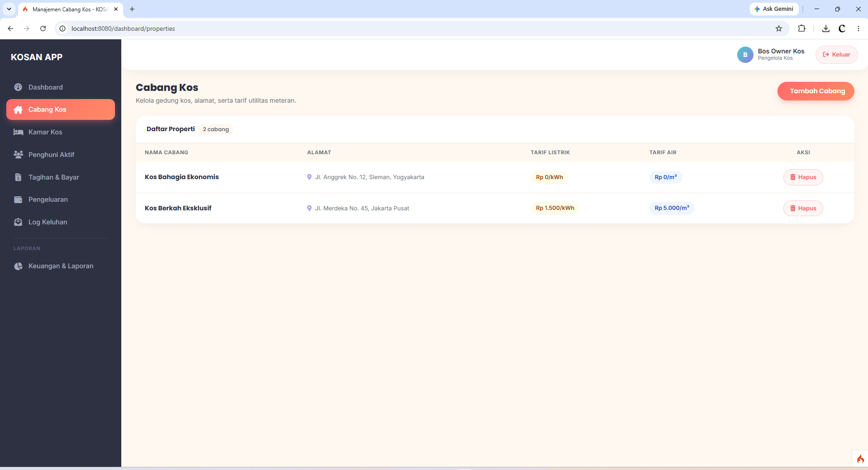Expand the tab search dropdown arrow
Viewport: 868px width, 470px height.
(x=9, y=9)
